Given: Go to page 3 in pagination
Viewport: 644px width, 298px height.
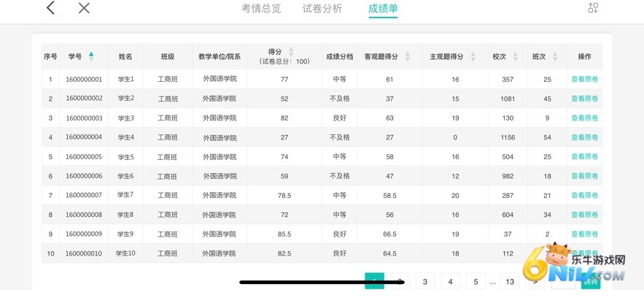Looking at the screenshot, I should pyautogui.click(x=425, y=282).
